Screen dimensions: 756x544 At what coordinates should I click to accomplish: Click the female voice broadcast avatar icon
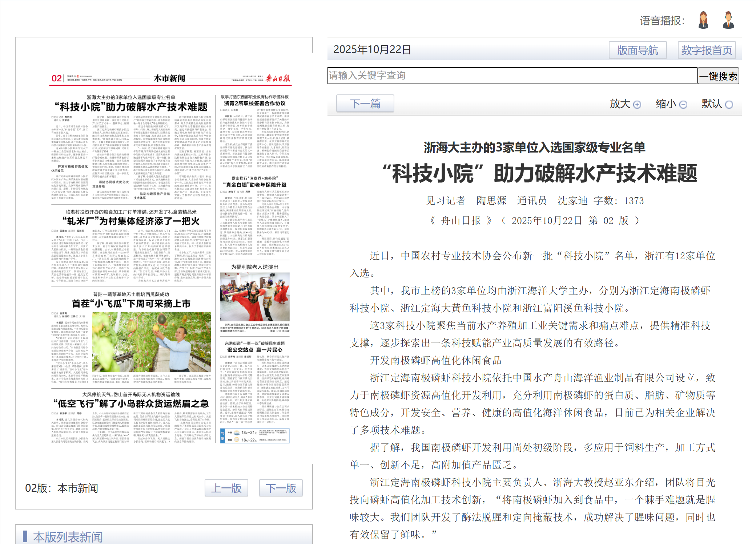(703, 20)
